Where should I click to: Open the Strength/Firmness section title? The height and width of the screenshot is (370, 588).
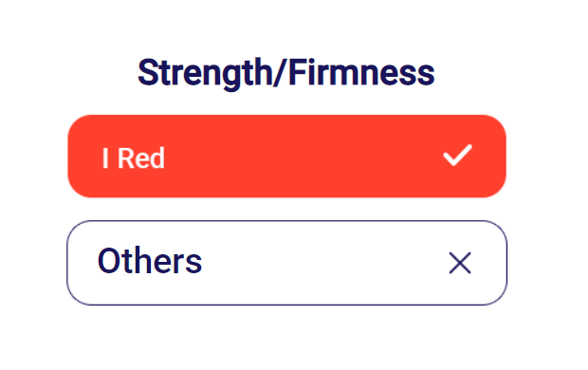286,73
